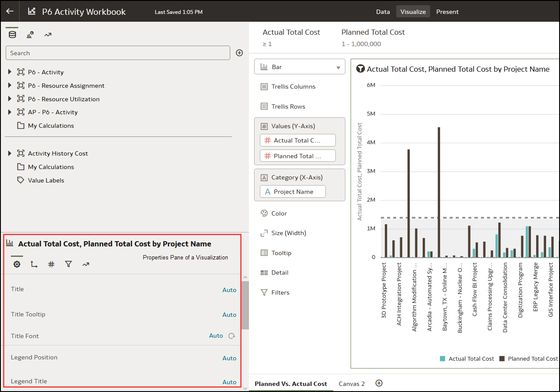Screen dimensions: 560x392
Task: Click the Value Labels tag icon
Action: [x=20, y=180]
